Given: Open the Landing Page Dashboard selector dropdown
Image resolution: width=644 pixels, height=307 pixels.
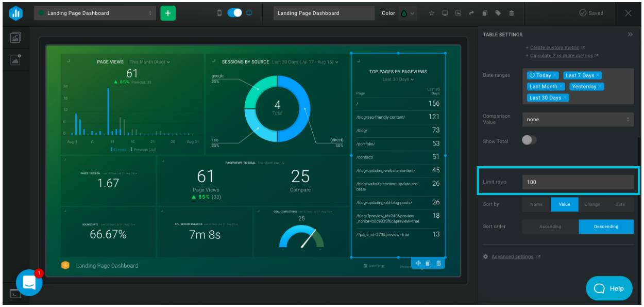Looking at the screenshot, I should tap(95, 13).
